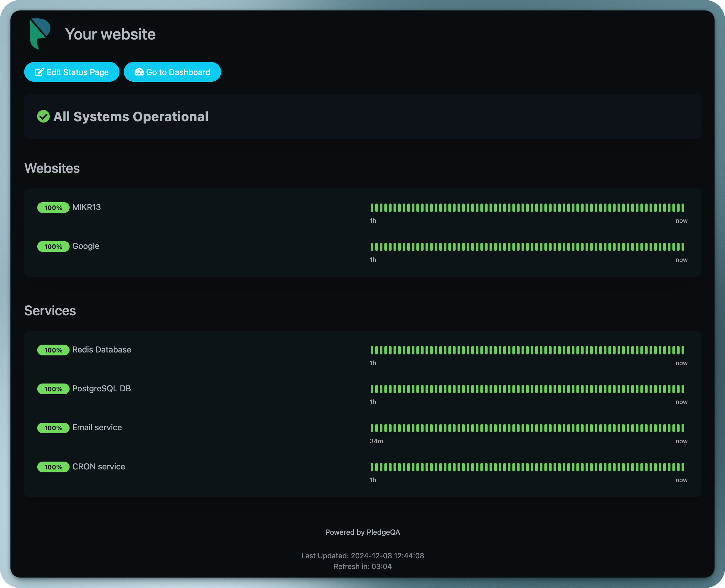
Task: Click the green checkmark status icon
Action: (x=43, y=117)
